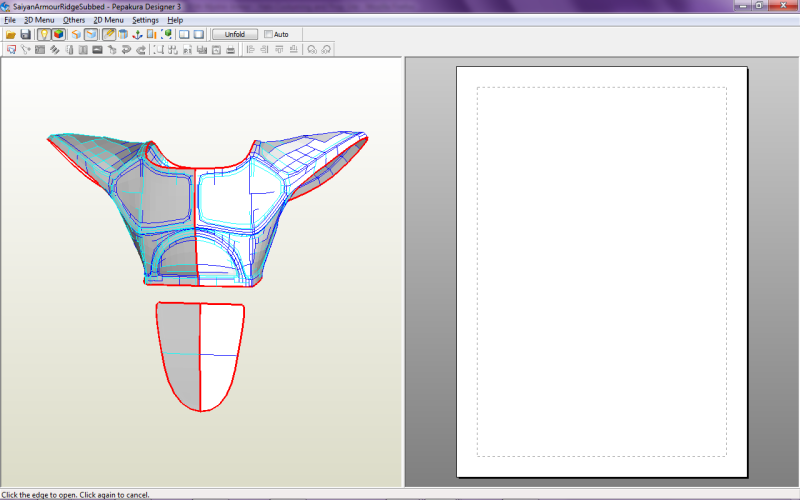Click the Open file folder icon
The width and height of the screenshot is (800, 500).
[11, 35]
